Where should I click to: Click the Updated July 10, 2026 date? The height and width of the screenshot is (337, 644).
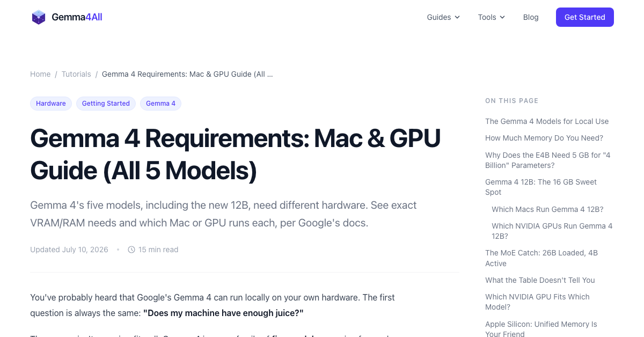point(69,250)
